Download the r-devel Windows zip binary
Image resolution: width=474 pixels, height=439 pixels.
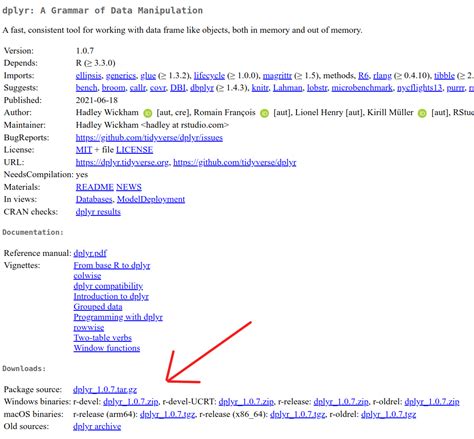[131, 402]
